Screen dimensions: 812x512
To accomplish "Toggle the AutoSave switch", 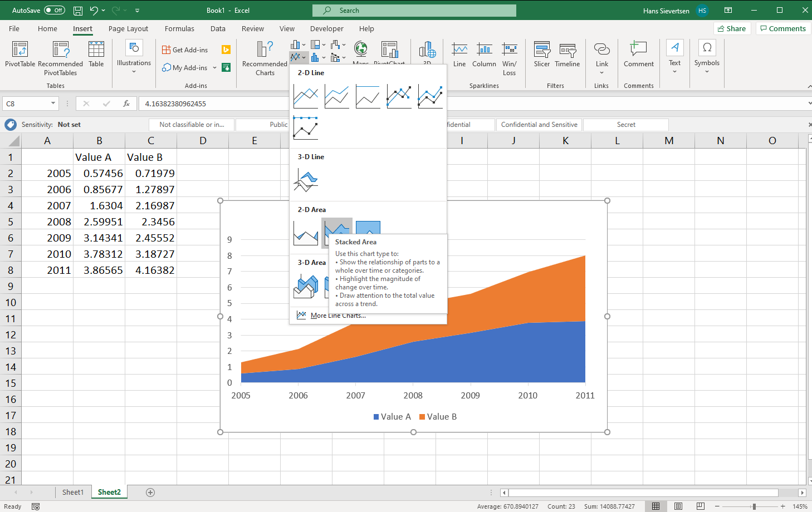I will click(x=55, y=10).
